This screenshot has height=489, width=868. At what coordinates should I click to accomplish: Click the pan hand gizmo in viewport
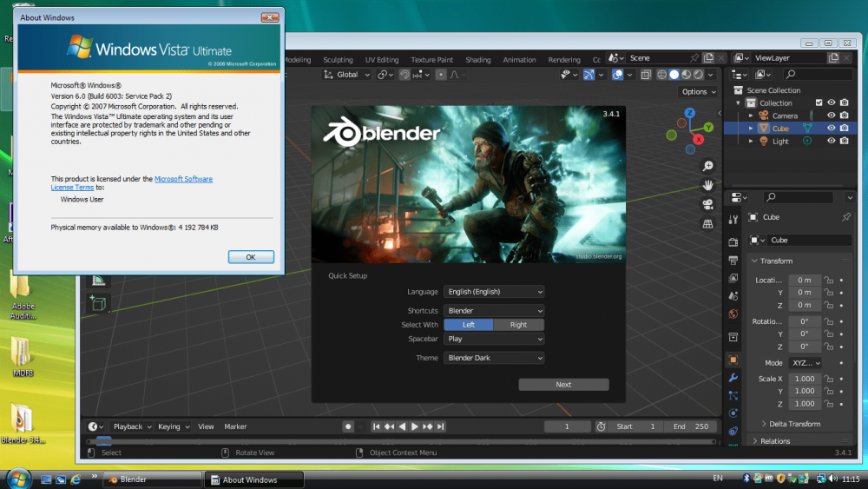(708, 185)
